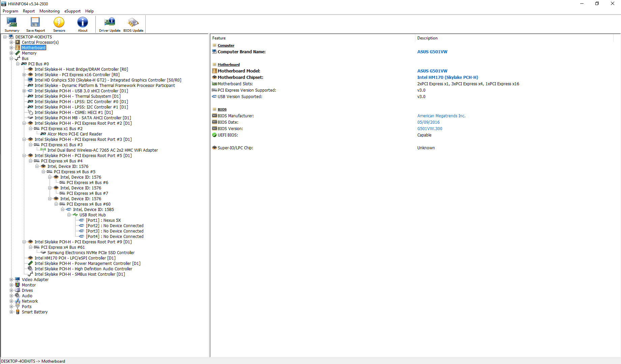Screen dimensions: 621x364
Task: Click the Power Management Controller icon
Action: 30,263
